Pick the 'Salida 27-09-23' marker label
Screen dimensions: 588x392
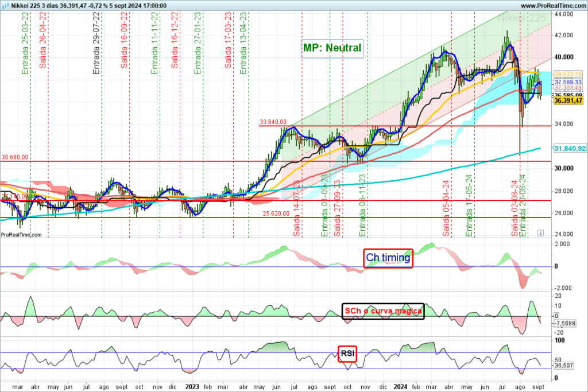(338, 208)
